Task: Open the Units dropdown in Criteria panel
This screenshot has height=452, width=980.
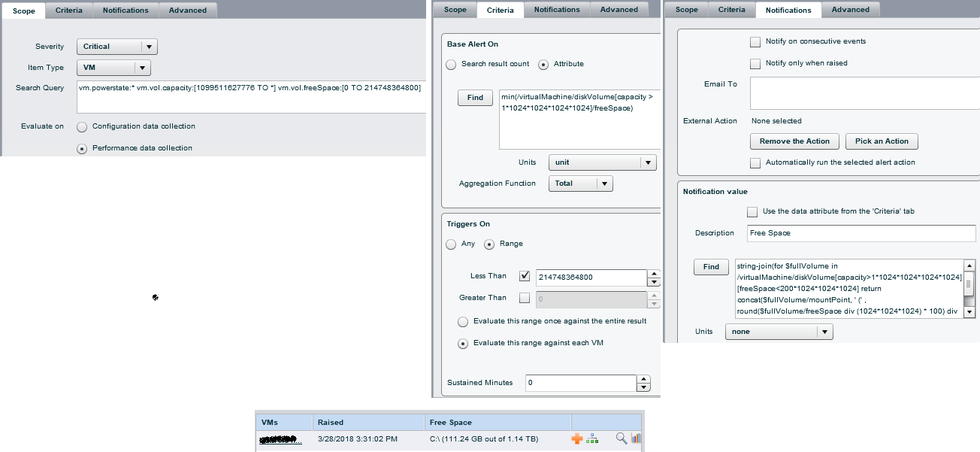Action: click(x=602, y=162)
